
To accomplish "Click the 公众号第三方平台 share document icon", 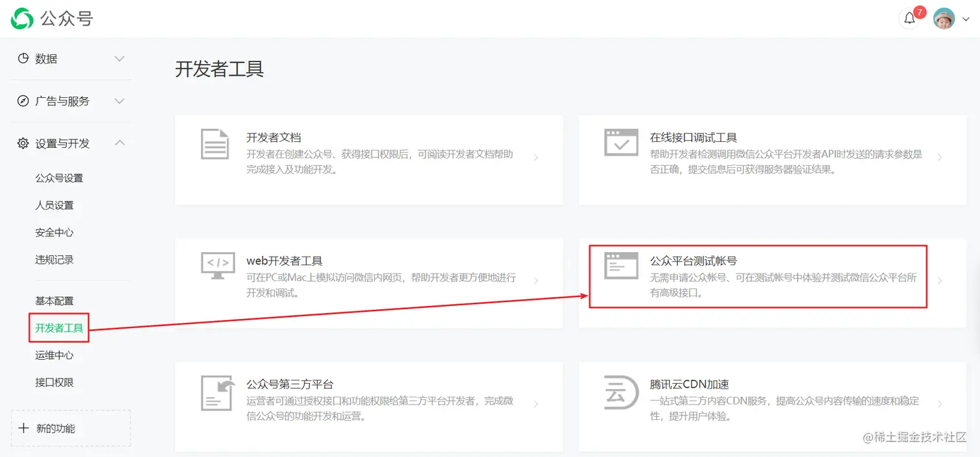I will click(218, 392).
